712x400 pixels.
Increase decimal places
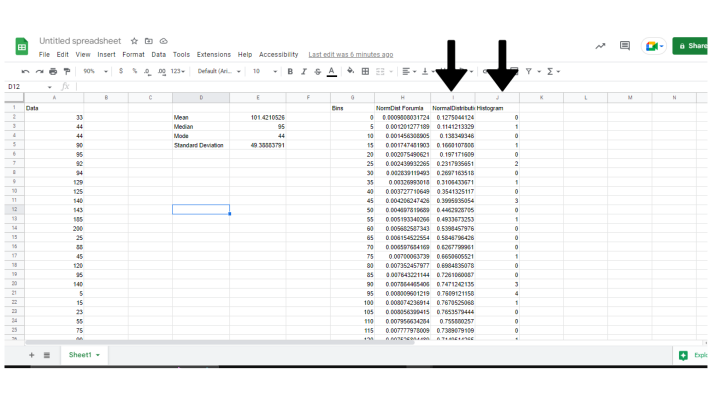(x=162, y=71)
